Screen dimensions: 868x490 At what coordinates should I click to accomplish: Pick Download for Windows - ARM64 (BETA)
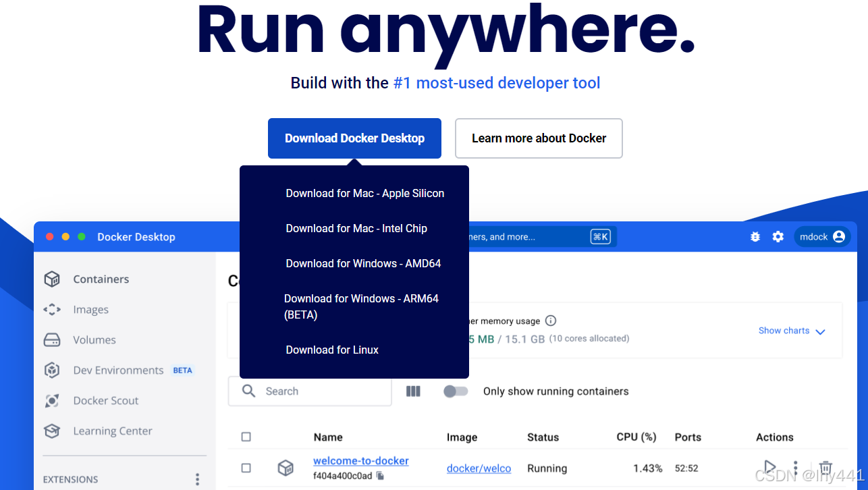pyautogui.click(x=362, y=306)
